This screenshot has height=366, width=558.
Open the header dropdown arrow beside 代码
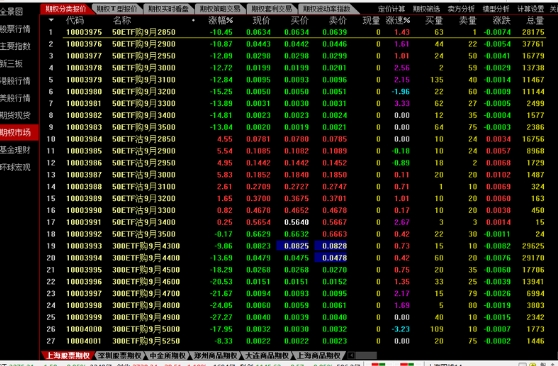(x=51, y=20)
